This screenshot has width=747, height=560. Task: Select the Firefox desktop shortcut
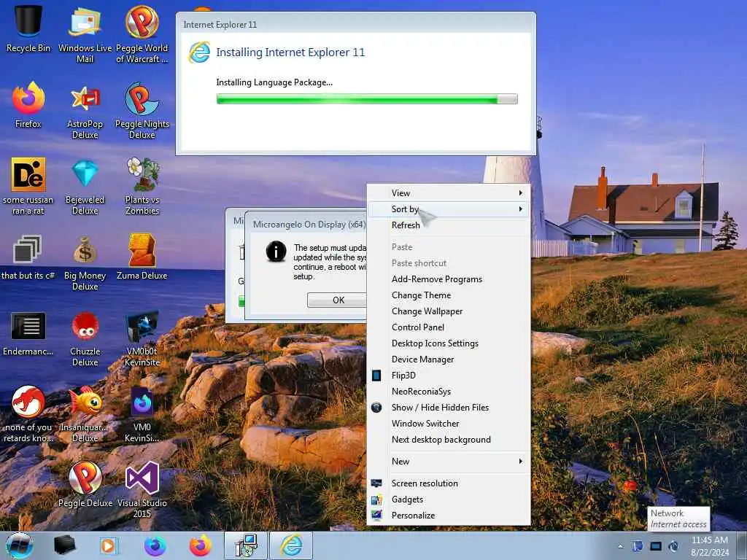pos(28,105)
